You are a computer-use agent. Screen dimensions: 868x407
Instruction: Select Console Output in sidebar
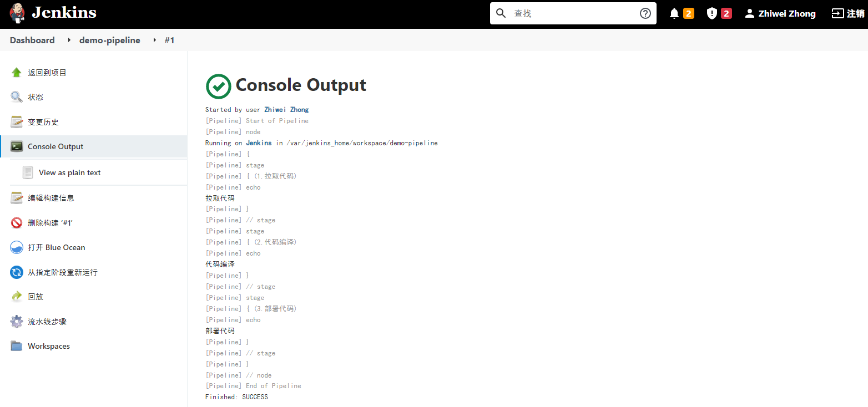pos(55,146)
